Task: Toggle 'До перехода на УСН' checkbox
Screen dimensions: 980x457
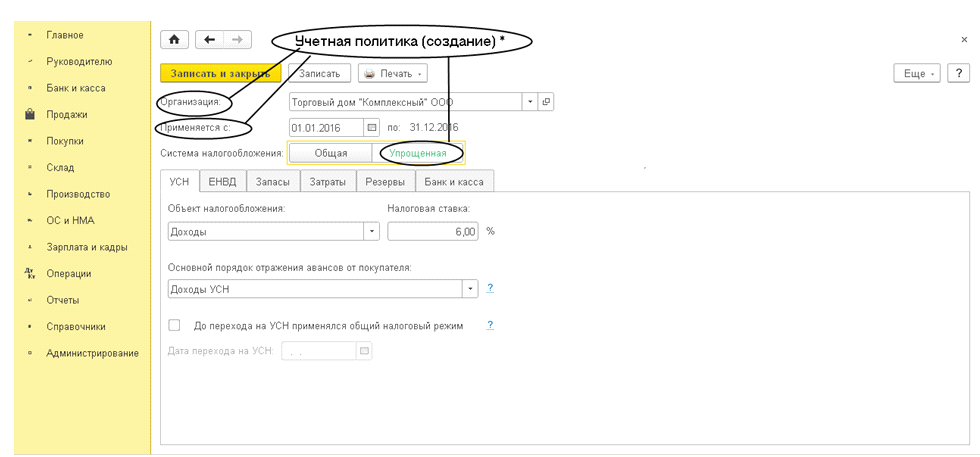Action: (x=175, y=325)
